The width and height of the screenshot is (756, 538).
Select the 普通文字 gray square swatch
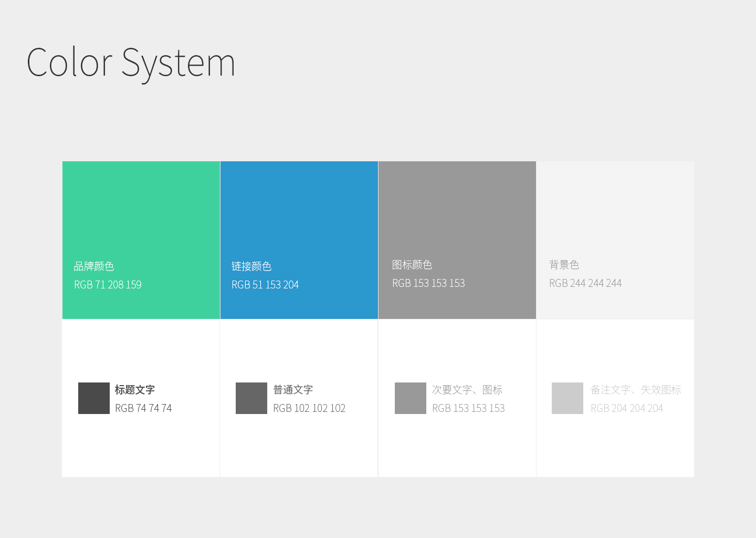tap(251, 398)
